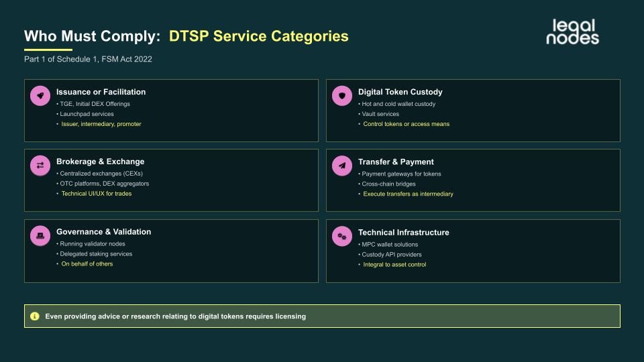644x362 pixels.
Task: Click the legal nodes logo
Action: point(572,32)
